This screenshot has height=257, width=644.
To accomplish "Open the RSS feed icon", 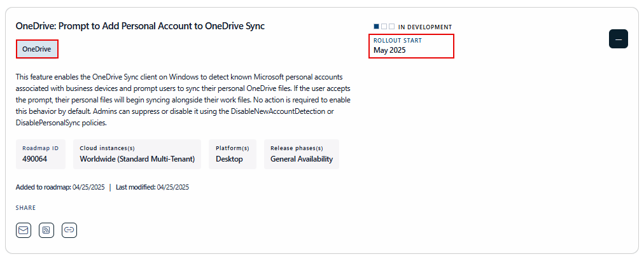I will (x=46, y=230).
